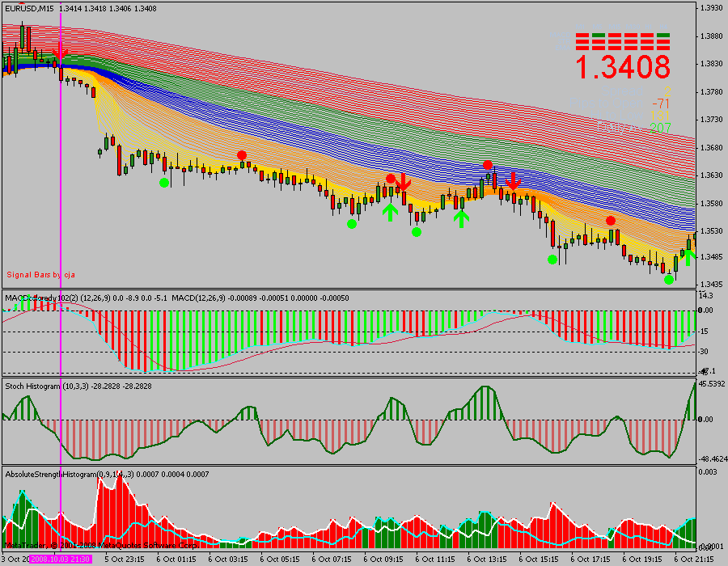Click the 1.3930 level on the price scale

click(x=711, y=8)
